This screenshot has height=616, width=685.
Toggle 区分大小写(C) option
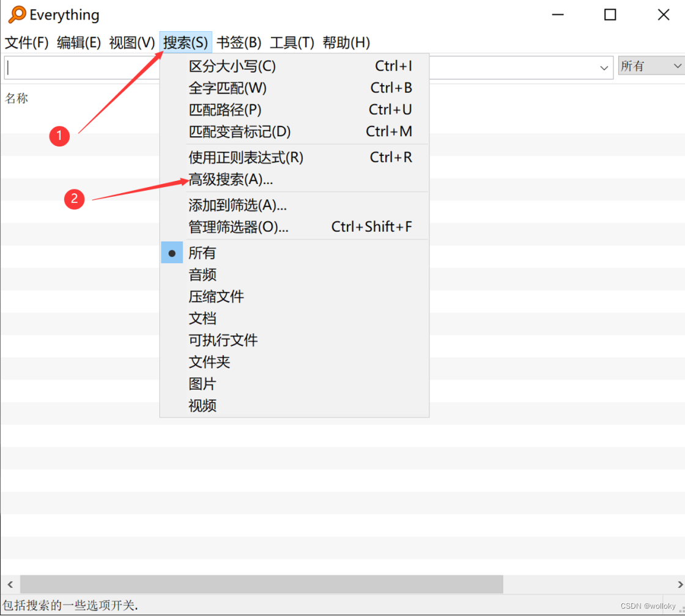pos(294,66)
